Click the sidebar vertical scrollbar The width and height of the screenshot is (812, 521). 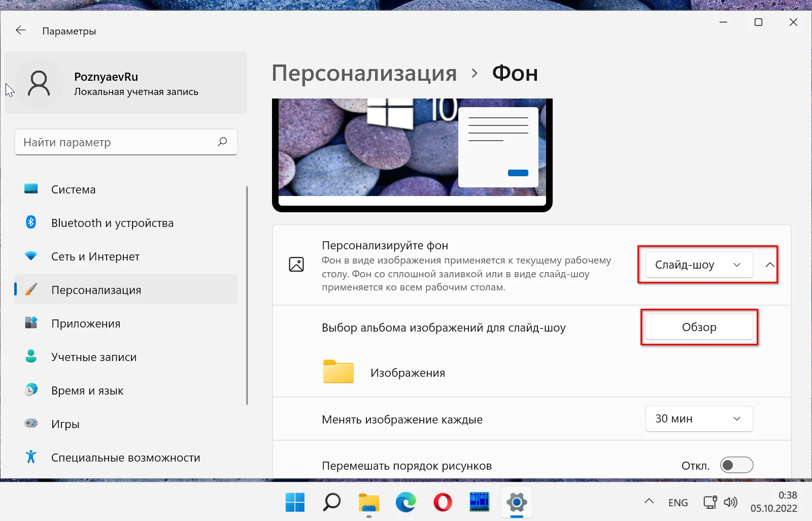point(247,295)
